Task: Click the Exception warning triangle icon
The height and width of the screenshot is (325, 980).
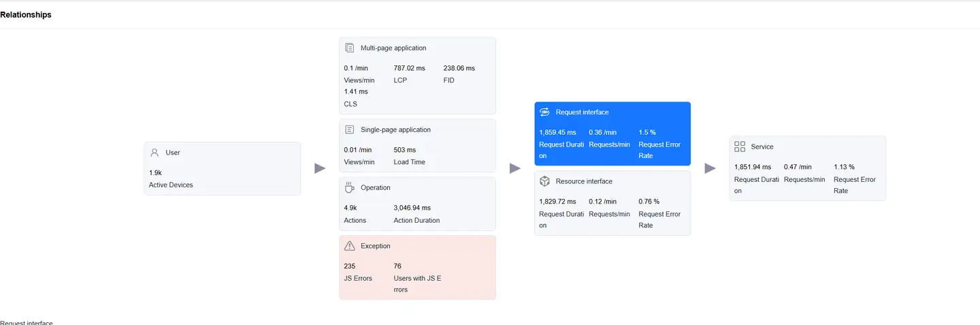Action: (349, 246)
